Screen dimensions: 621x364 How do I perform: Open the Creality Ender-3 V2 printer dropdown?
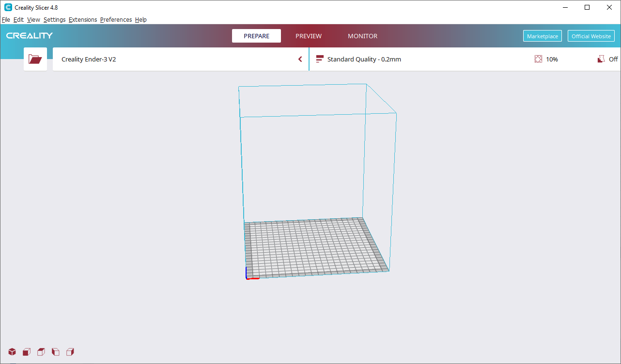[180, 59]
